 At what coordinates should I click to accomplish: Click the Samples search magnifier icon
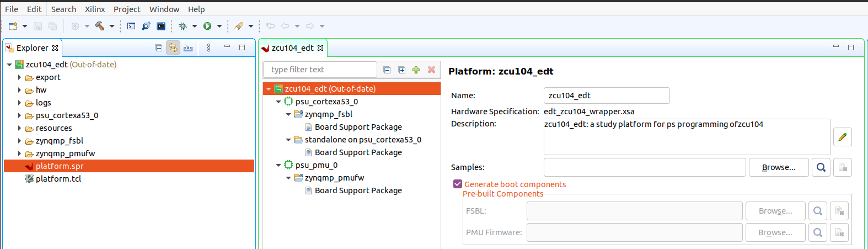[821, 167]
